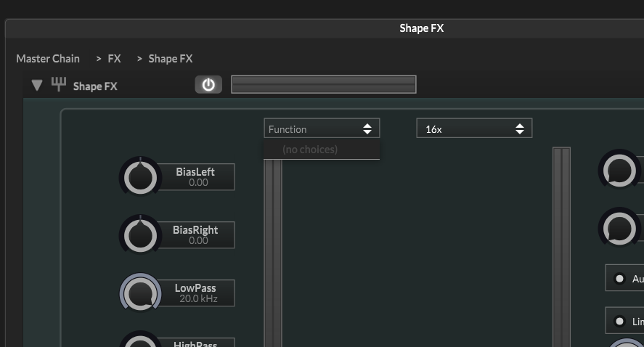The width and height of the screenshot is (644, 347).
Task: Click Shape FX in breadcrumb path
Action: (171, 59)
